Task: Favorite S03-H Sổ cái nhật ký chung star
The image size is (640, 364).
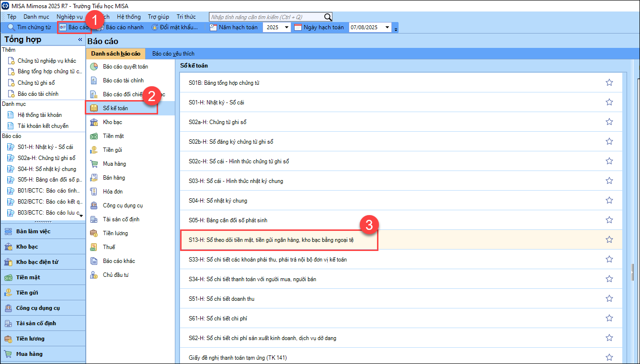Action: click(609, 181)
